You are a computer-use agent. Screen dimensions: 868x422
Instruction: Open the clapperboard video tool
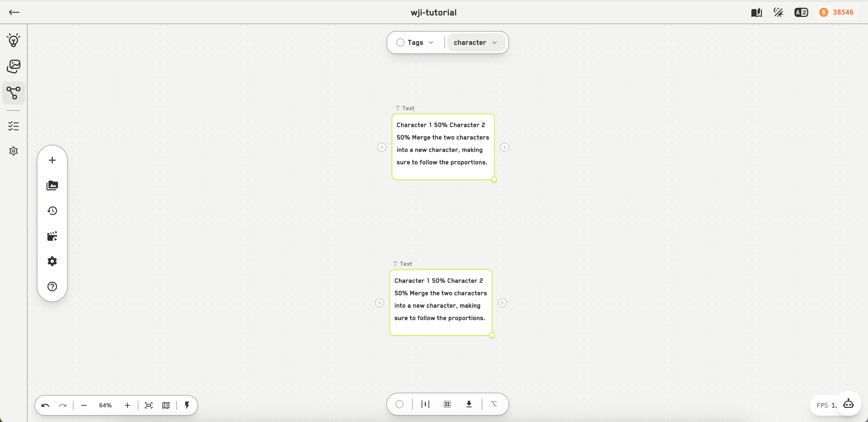52,236
